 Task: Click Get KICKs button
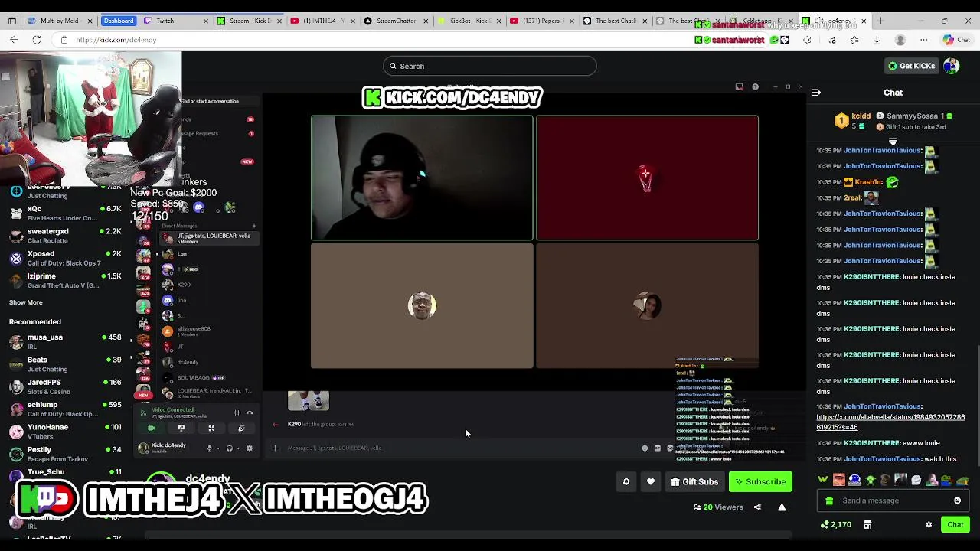911,66
